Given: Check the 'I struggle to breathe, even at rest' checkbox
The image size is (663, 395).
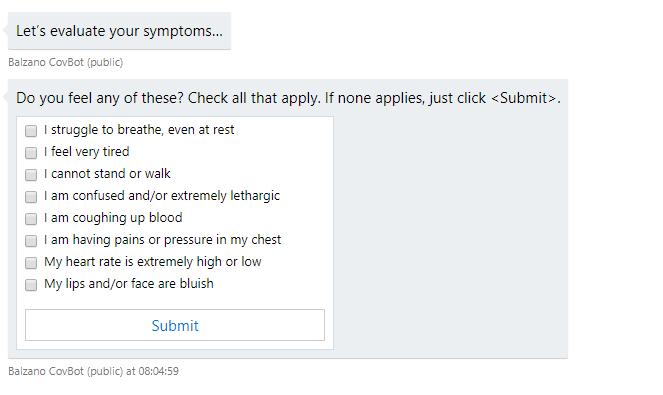Looking at the screenshot, I should pos(31,131).
